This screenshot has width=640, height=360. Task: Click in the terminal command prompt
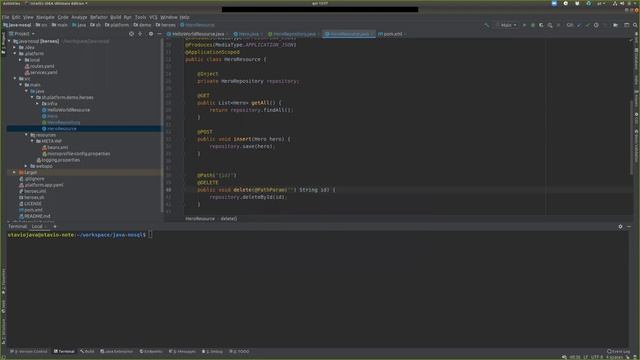150,235
